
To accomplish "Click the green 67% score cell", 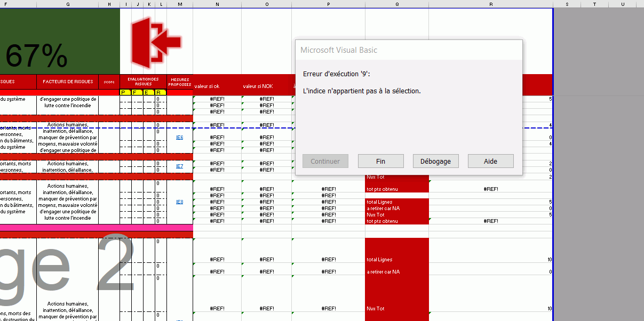I will pyautogui.click(x=59, y=41).
